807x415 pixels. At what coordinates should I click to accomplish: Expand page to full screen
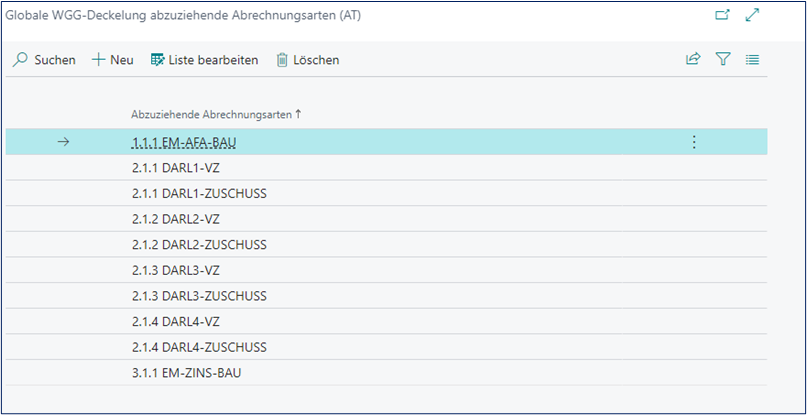pyautogui.click(x=753, y=16)
